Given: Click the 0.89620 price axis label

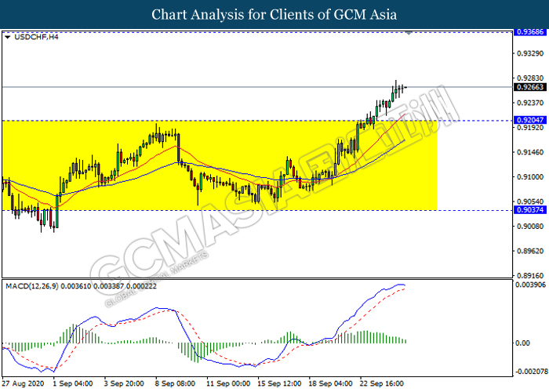Looking at the screenshot, I should tap(530, 251).
